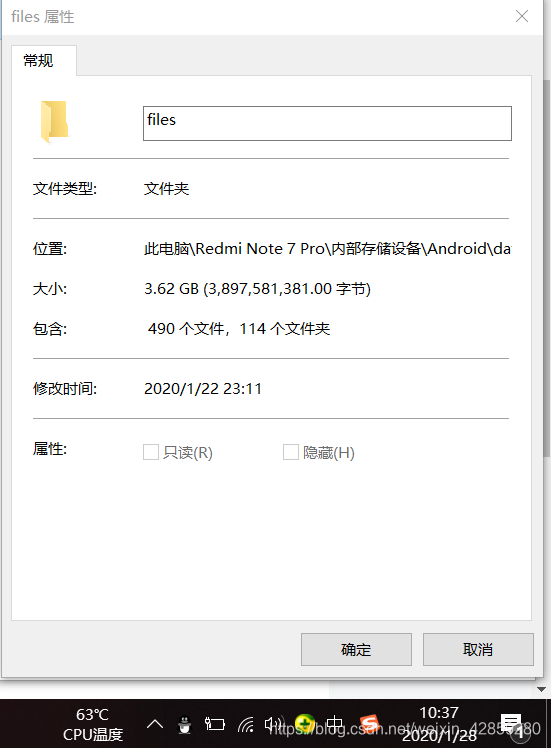Click the battery power tray icon
This screenshot has width=551, height=748.
pyautogui.click(x=215, y=724)
